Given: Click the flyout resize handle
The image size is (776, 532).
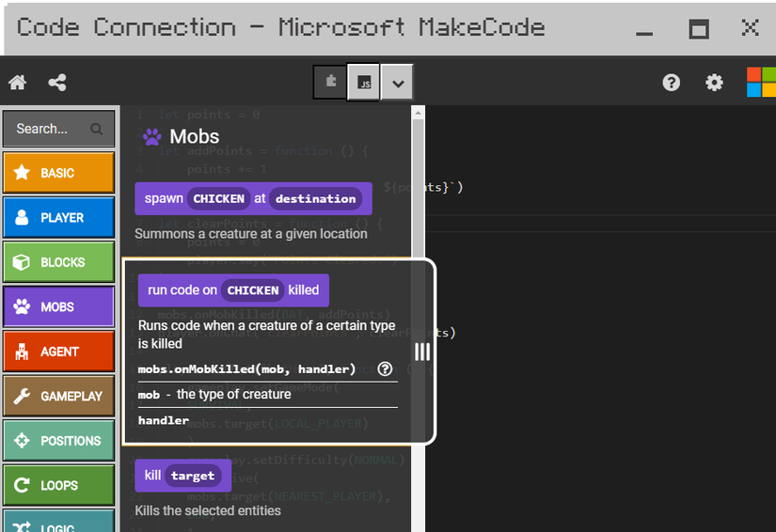Looking at the screenshot, I should pyautogui.click(x=422, y=352).
